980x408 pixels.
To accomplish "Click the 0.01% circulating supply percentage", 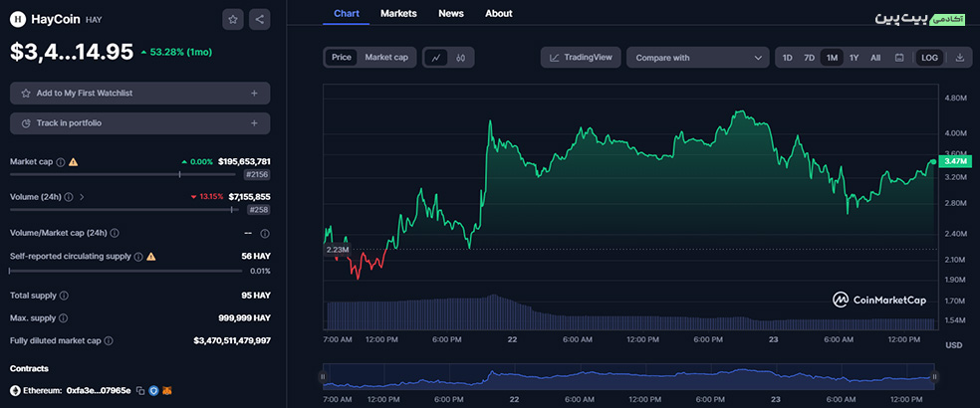I will coord(260,271).
